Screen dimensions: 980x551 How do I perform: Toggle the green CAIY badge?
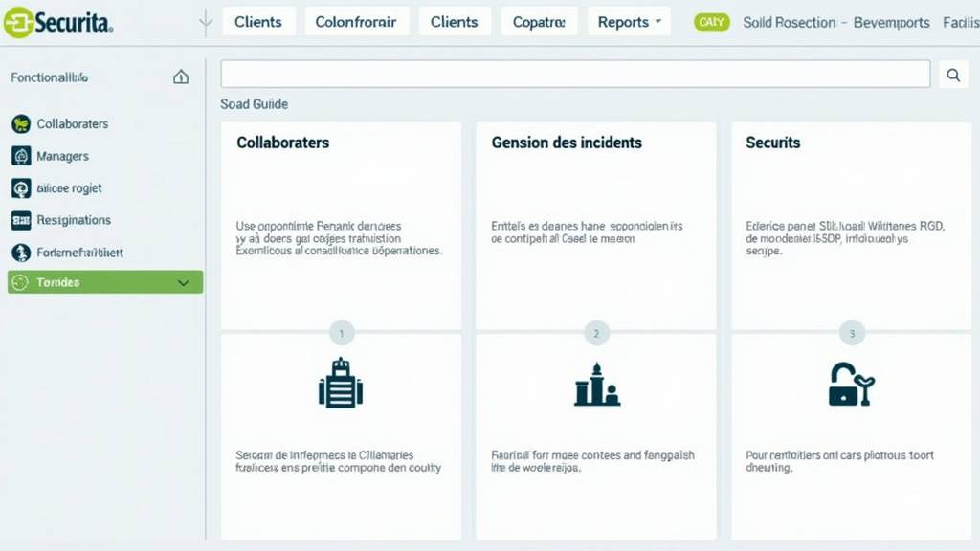coord(711,22)
